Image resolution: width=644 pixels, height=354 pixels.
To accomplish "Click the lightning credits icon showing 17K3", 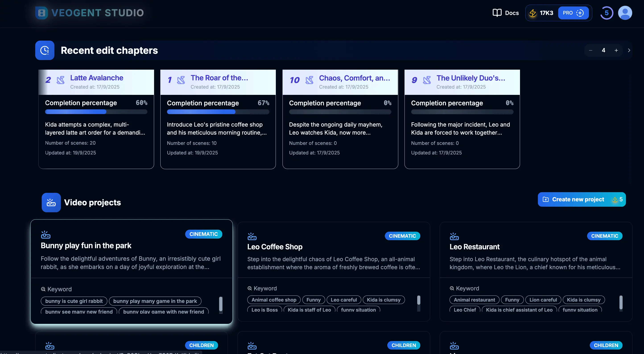I will 533,13.
